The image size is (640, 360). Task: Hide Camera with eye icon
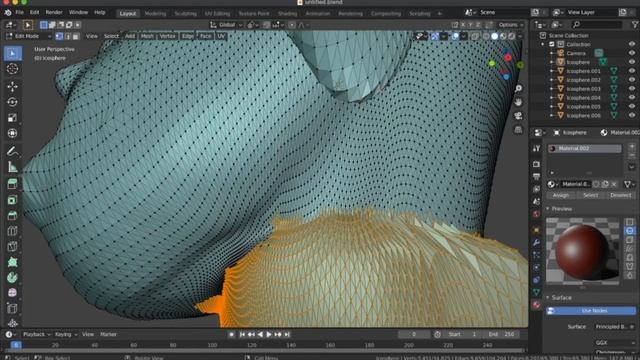(632, 53)
